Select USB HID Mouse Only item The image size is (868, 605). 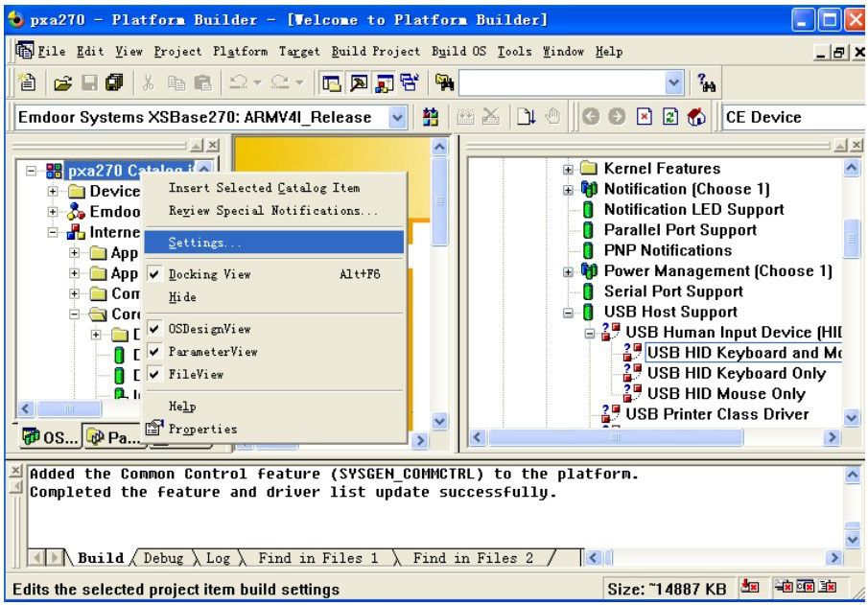click(x=725, y=394)
